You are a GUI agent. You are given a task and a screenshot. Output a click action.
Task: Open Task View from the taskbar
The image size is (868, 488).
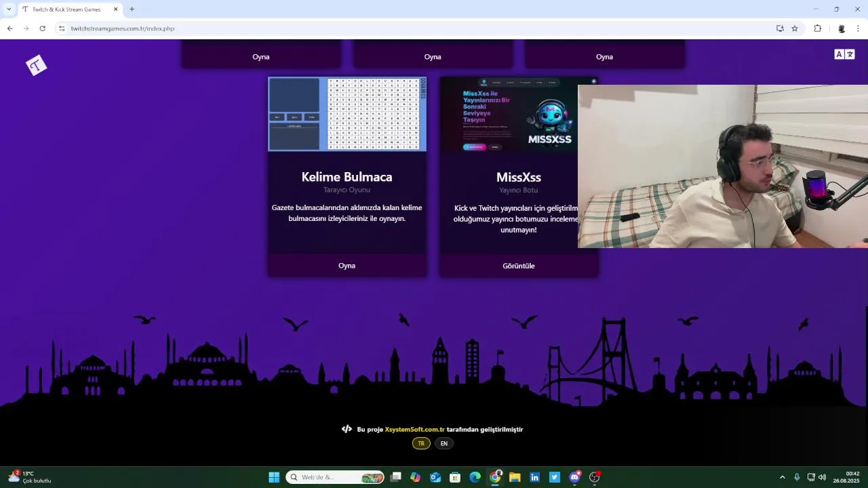(x=396, y=477)
